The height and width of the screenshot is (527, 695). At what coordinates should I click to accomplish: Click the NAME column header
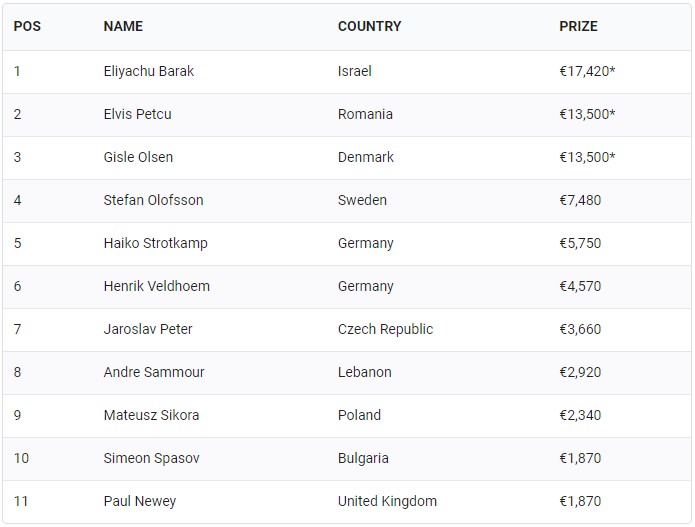coord(123,26)
